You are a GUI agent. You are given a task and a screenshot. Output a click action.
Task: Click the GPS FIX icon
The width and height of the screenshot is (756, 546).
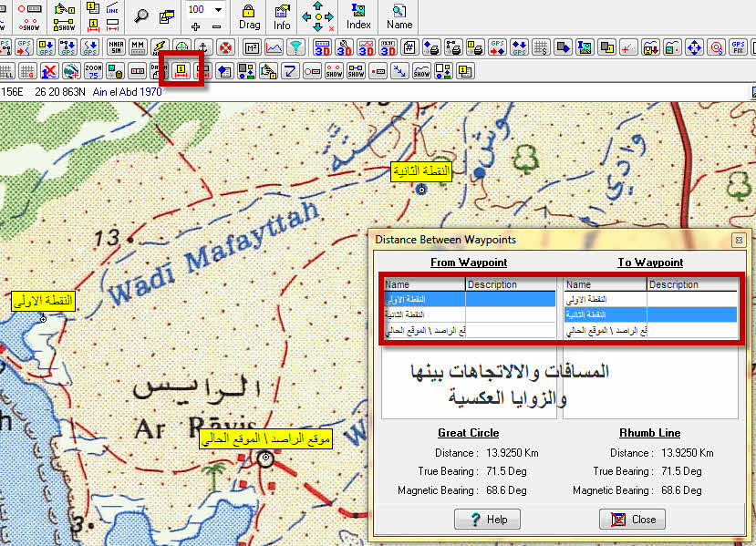[738, 47]
